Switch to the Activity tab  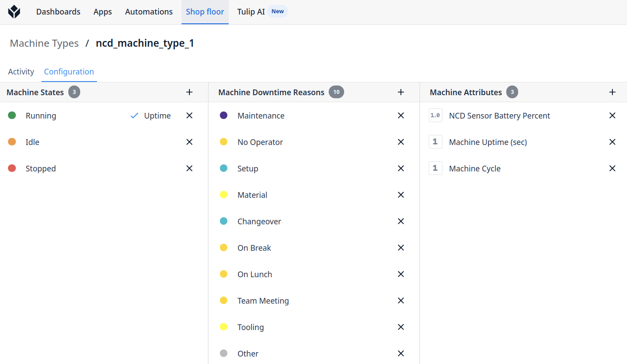[21, 71]
